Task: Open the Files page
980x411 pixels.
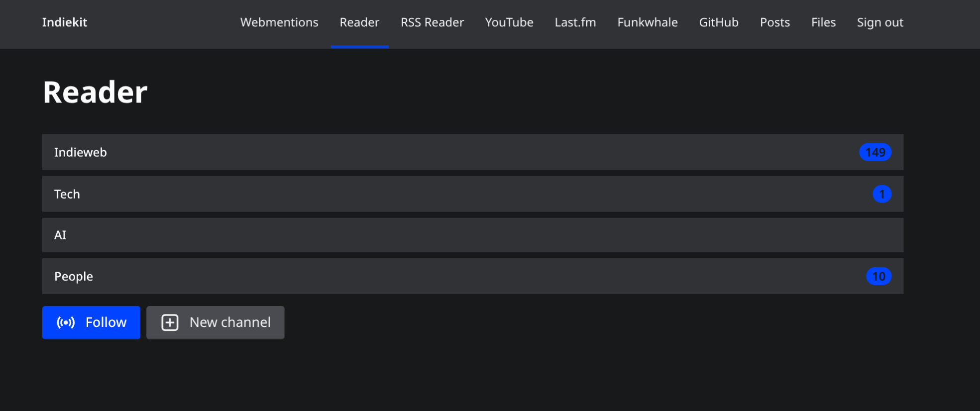Action: 823,22
